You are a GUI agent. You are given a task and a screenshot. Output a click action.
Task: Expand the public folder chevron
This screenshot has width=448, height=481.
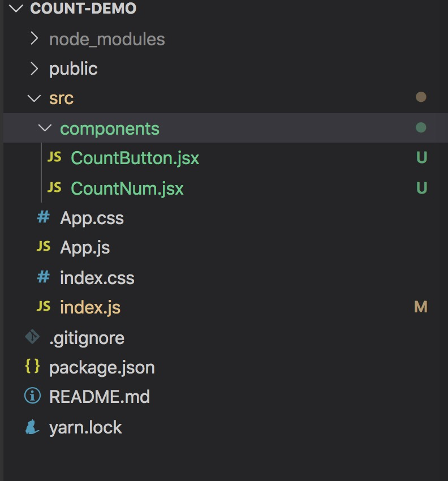pyautogui.click(x=34, y=68)
